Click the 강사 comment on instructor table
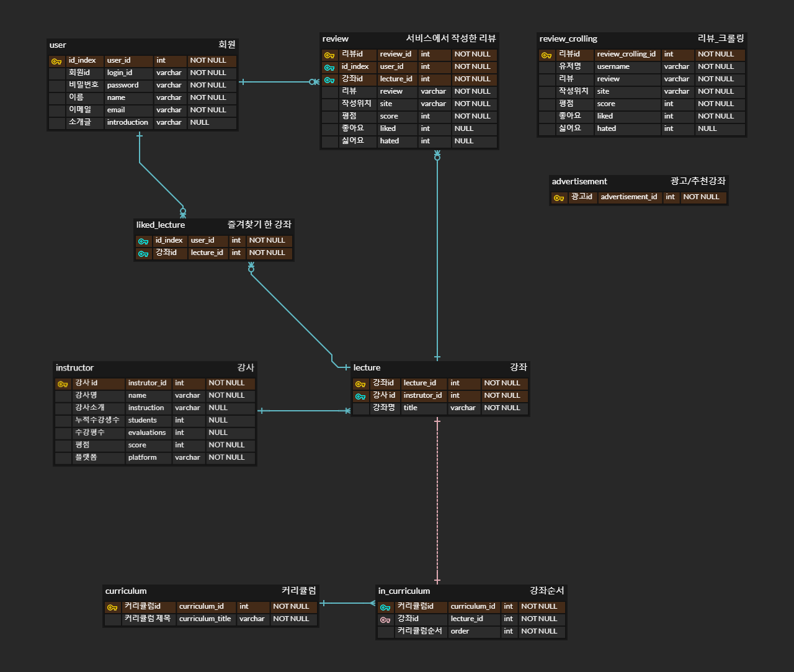Image resolution: width=794 pixels, height=672 pixels. (246, 367)
